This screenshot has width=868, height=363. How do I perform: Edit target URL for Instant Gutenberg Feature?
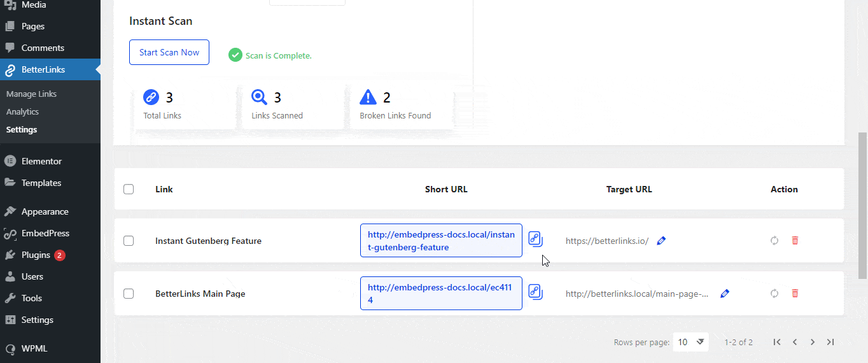pos(661,241)
